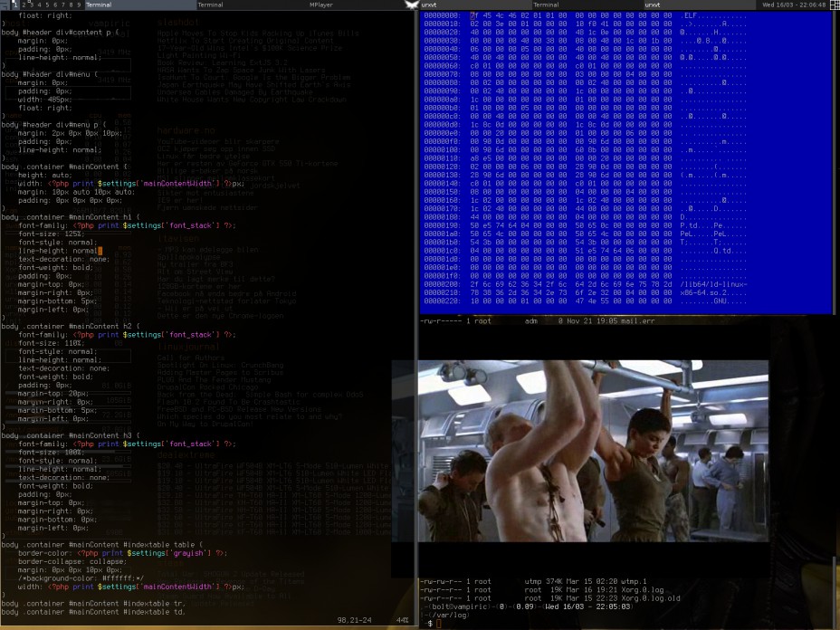The width and height of the screenshot is (840, 630).
Task: Click the prompt text '(bolt@vampiric)'
Action: 460,607
